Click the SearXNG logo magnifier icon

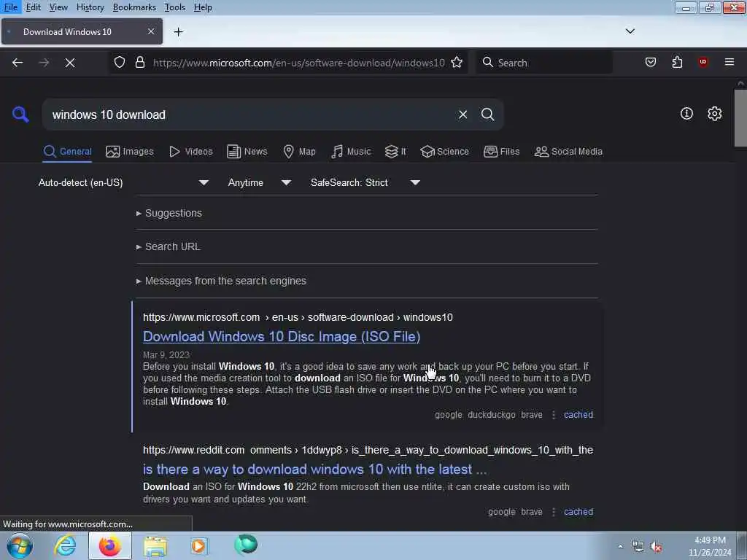20,114
